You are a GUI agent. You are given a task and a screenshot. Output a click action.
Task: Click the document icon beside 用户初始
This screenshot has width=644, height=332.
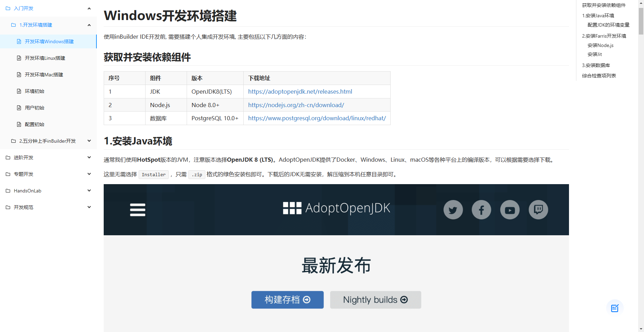point(19,108)
